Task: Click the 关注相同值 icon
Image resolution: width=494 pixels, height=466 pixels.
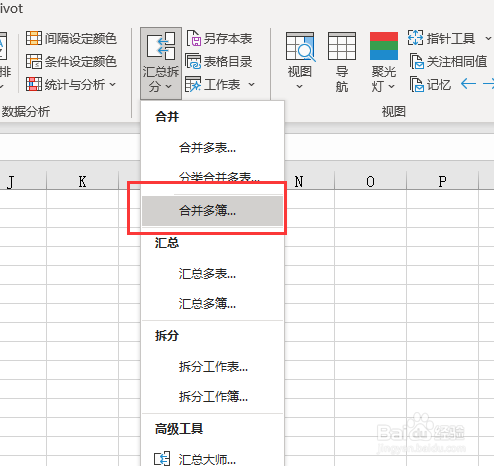Action: (416, 61)
